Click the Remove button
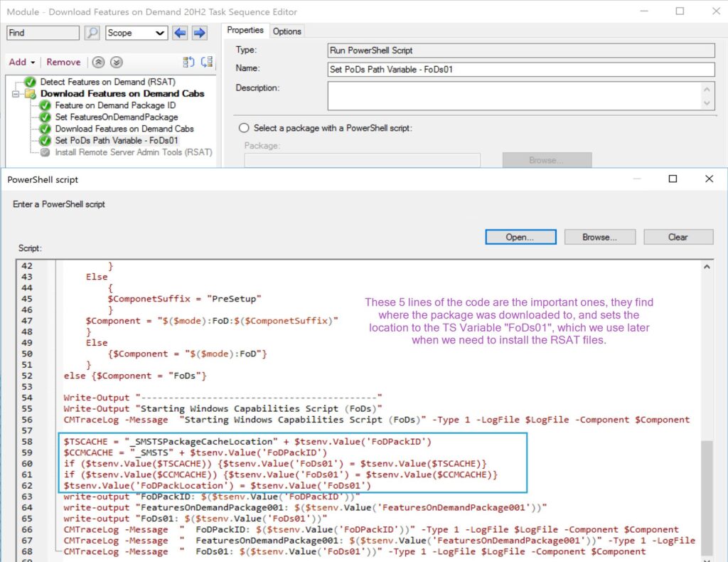The image size is (728, 562). click(64, 63)
